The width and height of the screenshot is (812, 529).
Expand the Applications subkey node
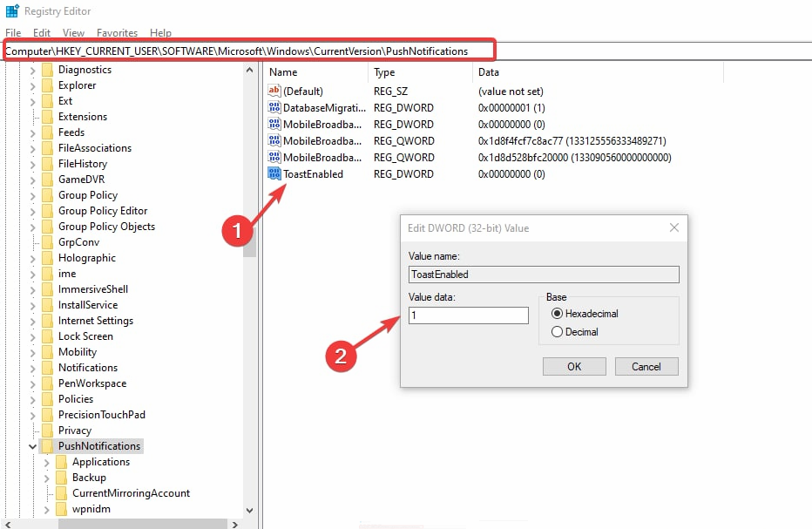tap(46, 463)
